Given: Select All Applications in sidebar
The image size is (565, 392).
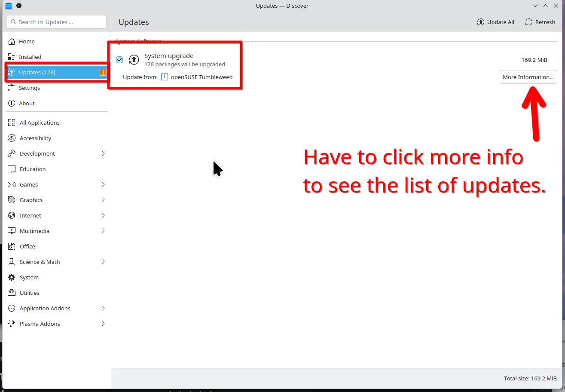Looking at the screenshot, I should [x=40, y=122].
